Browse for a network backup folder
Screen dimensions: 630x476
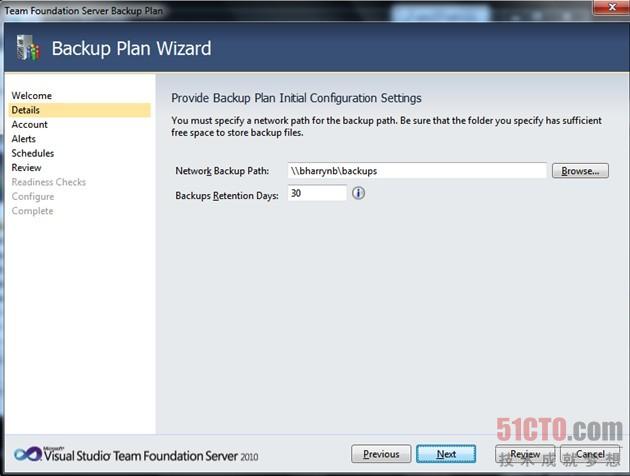click(580, 171)
